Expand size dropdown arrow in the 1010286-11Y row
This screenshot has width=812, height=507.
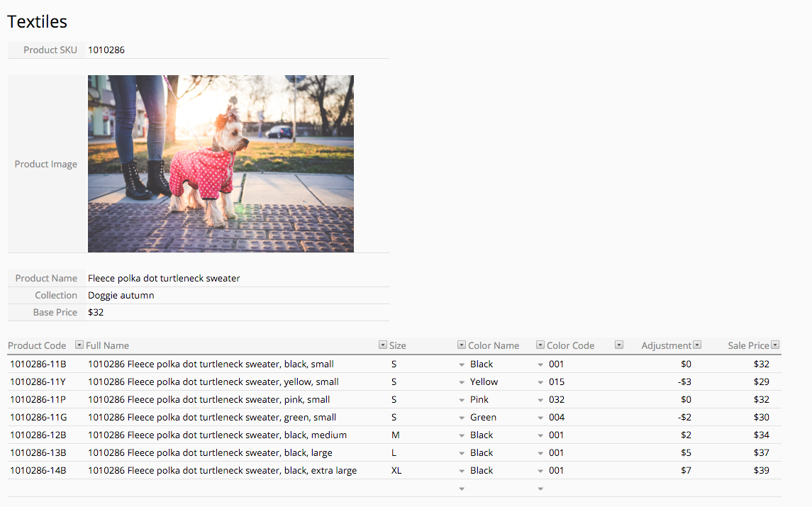coord(462,382)
